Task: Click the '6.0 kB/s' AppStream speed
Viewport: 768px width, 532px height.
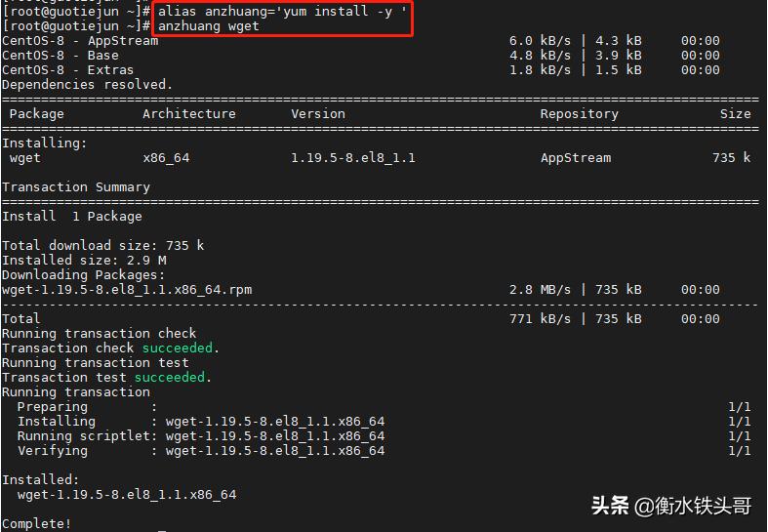Action: coord(540,41)
